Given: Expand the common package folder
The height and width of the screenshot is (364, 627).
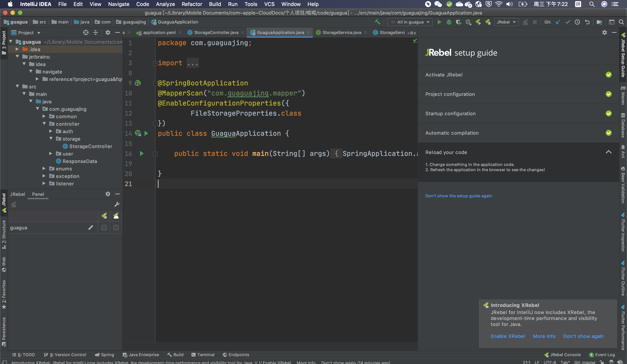Looking at the screenshot, I should [44, 116].
